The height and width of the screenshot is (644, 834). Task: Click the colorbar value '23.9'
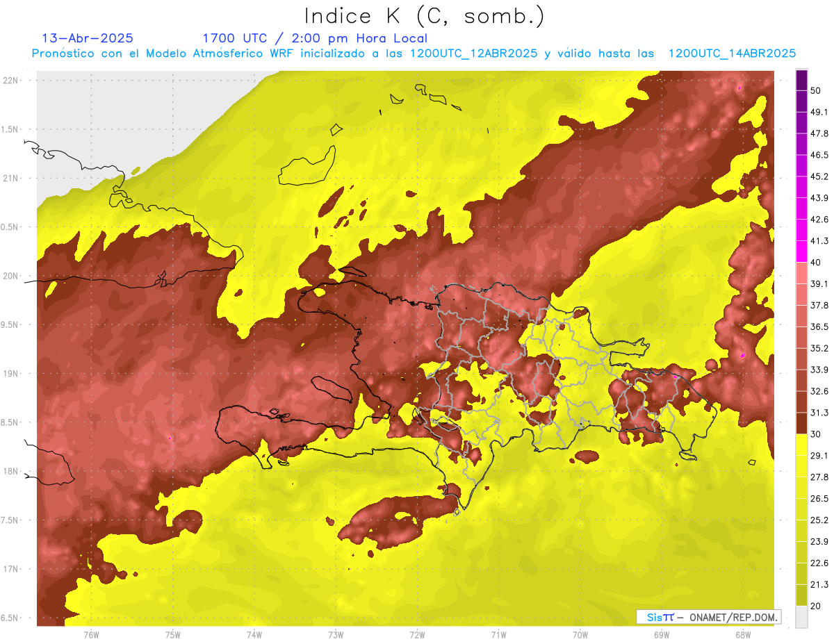tap(819, 542)
